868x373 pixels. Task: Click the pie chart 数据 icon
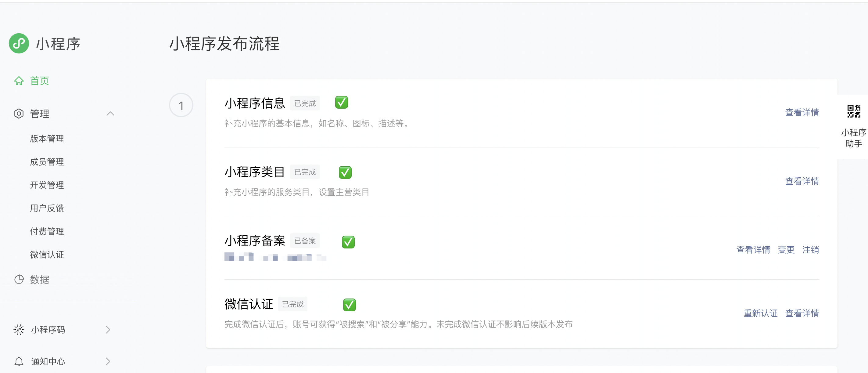click(x=19, y=280)
